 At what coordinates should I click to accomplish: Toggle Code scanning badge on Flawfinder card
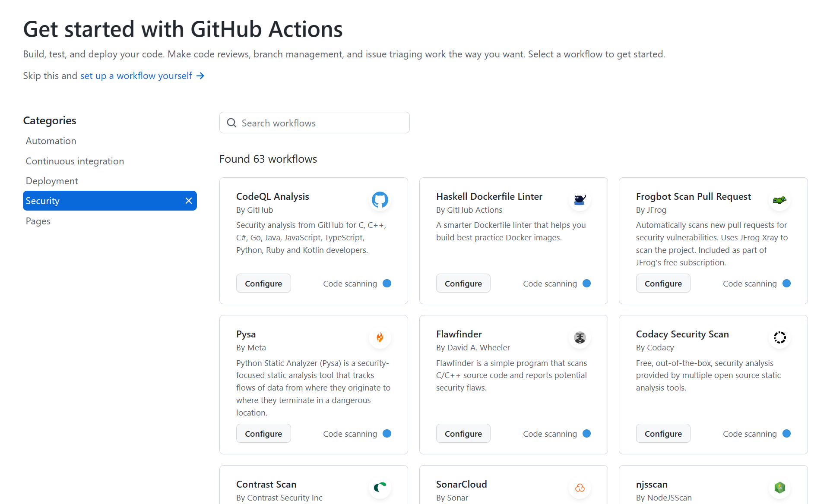tap(586, 434)
